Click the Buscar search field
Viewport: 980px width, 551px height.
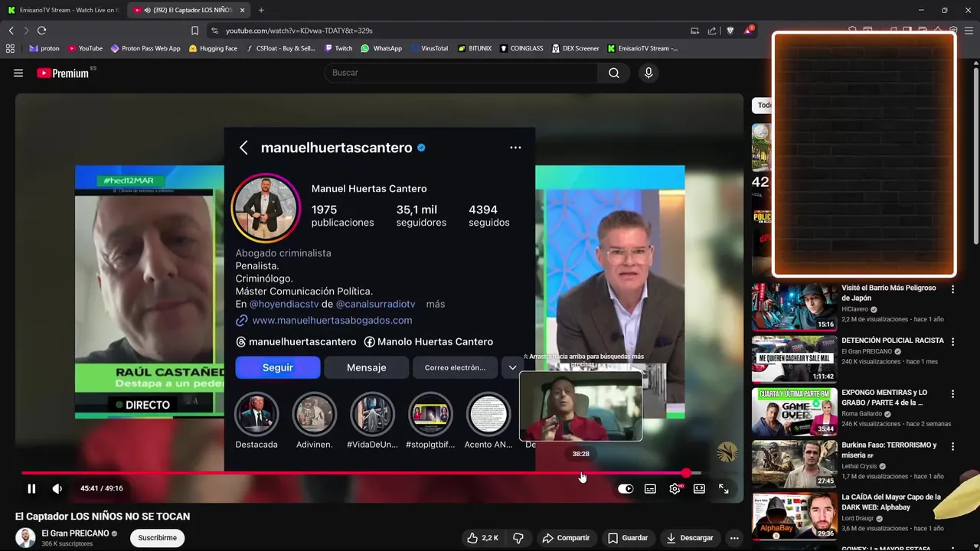coord(462,73)
